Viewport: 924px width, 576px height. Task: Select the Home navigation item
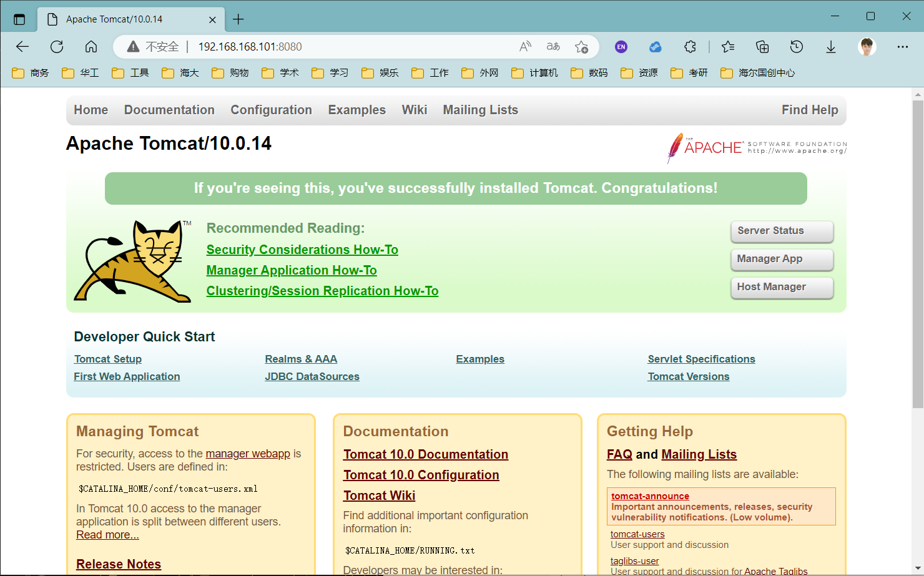point(91,110)
